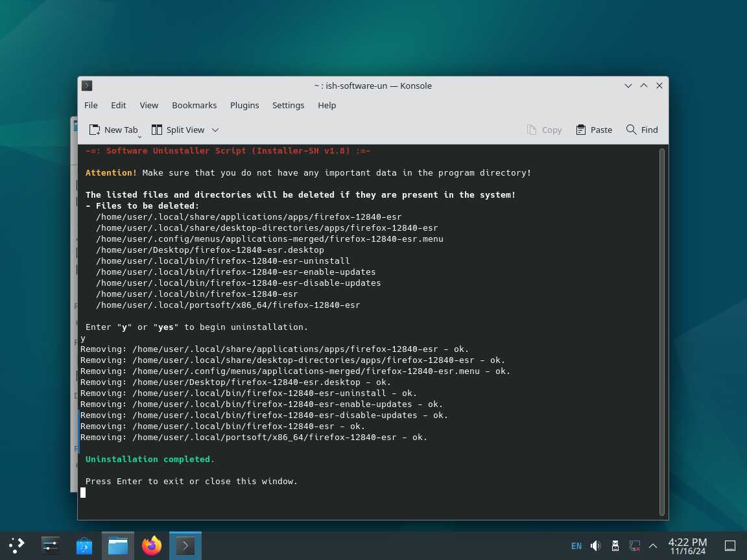Launch Discover software center from taskbar

point(84,546)
